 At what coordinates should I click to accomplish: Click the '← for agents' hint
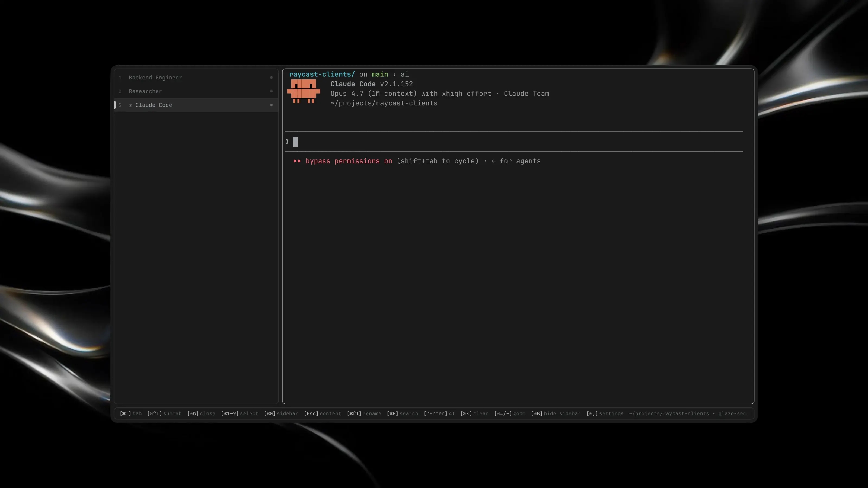[x=516, y=161]
